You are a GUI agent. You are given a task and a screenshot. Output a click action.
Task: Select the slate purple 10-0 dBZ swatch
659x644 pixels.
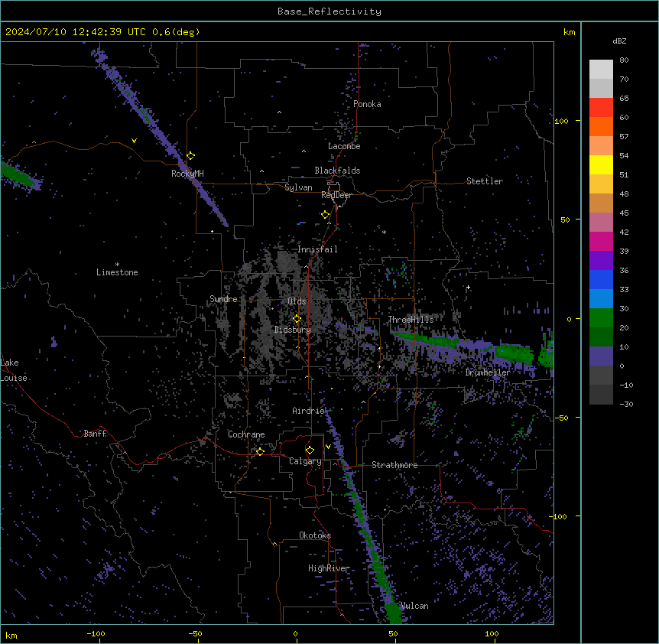(x=601, y=356)
